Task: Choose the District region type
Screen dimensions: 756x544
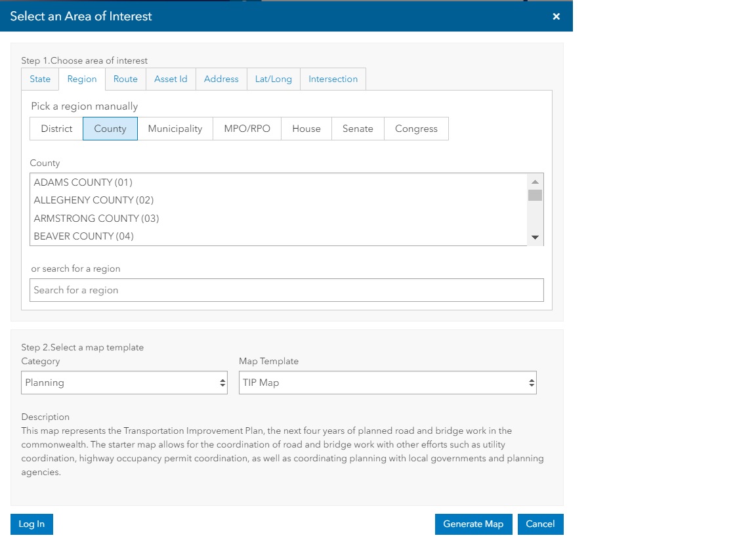Action: 56,129
